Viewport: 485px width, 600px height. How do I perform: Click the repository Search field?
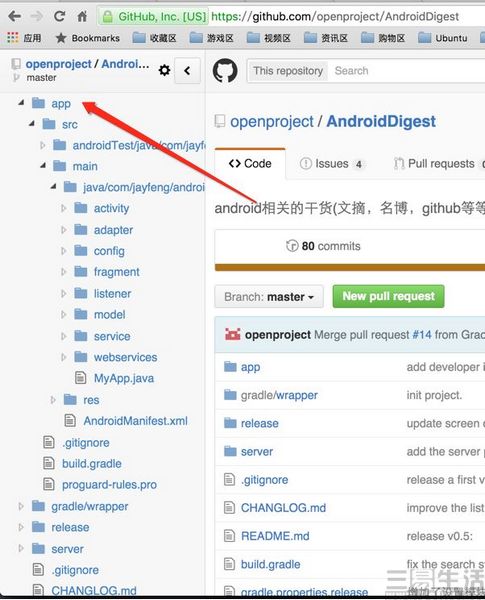(406, 71)
